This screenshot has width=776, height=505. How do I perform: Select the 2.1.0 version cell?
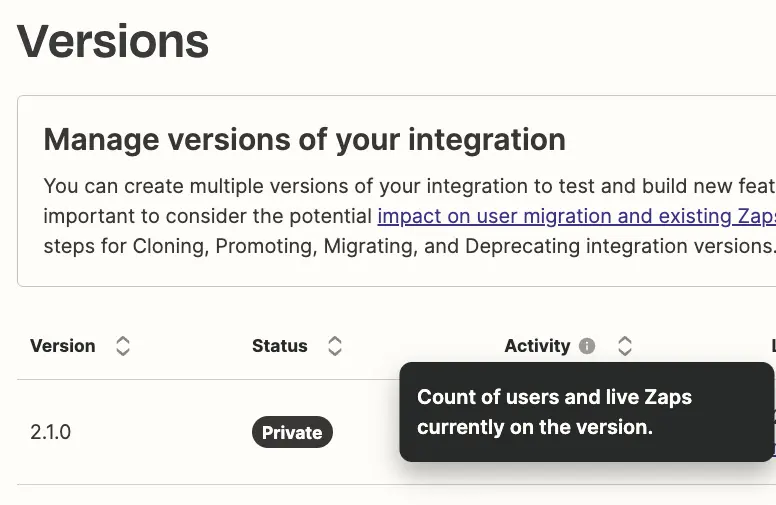pyautogui.click(x=50, y=432)
